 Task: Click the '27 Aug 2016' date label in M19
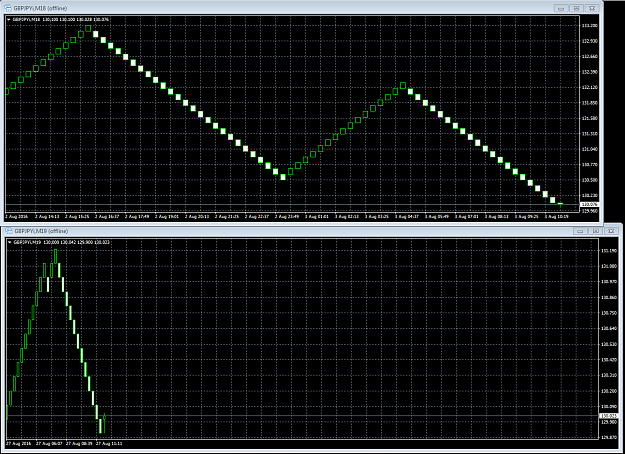18,443
